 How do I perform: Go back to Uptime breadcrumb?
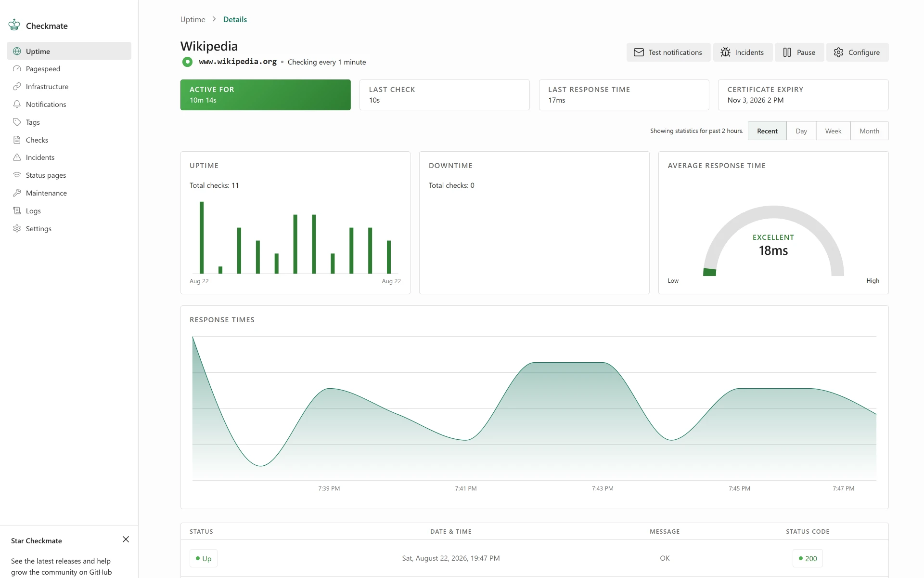[192, 19]
